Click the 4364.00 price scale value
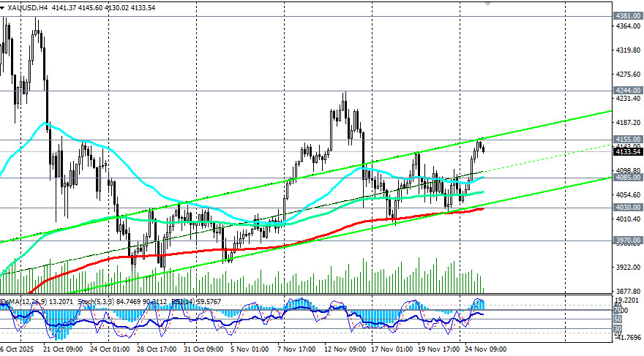Image resolution: width=644 pixels, height=356 pixels. [629, 26]
